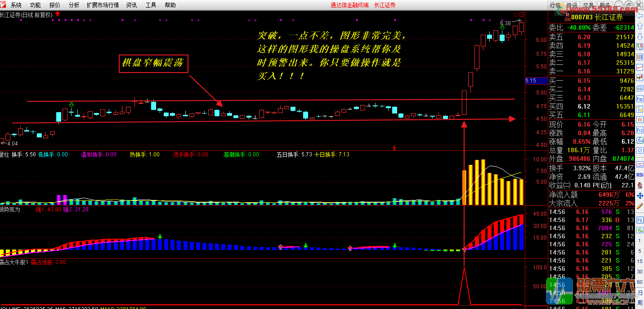Click the 卖五 price 6.20 row
644x309 pixels.
[591, 37]
